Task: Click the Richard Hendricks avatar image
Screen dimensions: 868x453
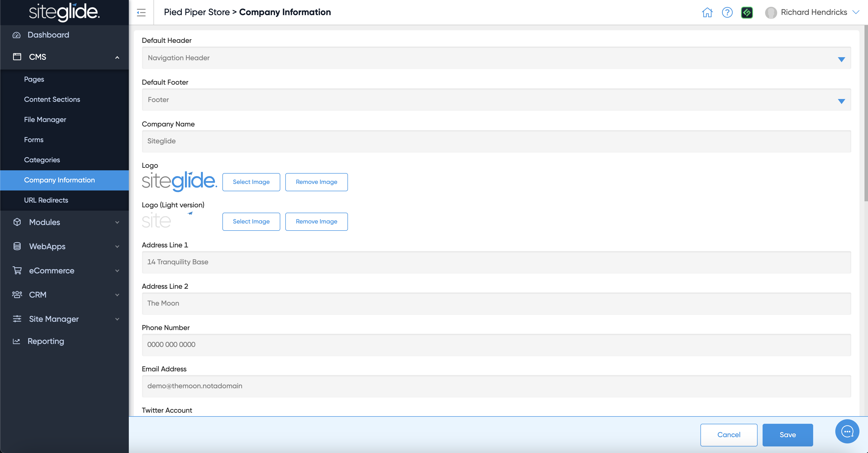Action: 771,13
